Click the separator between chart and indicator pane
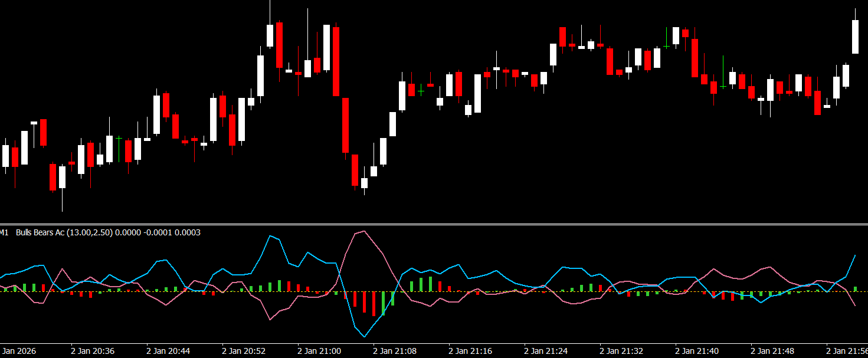 click(x=434, y=224)
